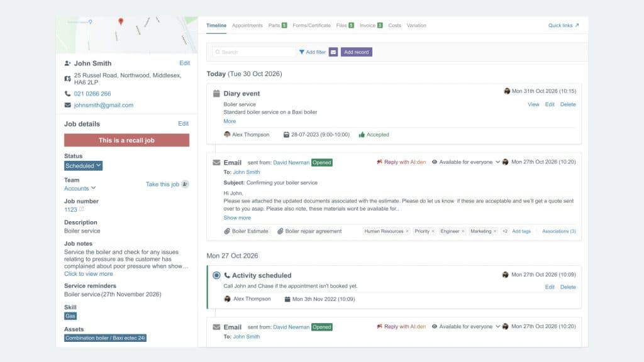Open the Parts tab
Image resolution: width=644 pixels, height=362 pixels.
(x=277, y=25)
